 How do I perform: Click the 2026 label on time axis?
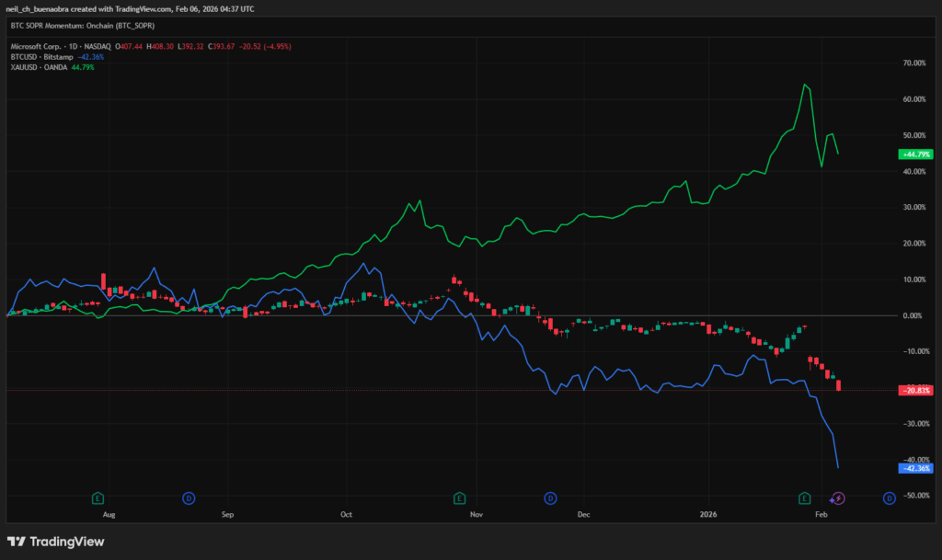[707, 515]
